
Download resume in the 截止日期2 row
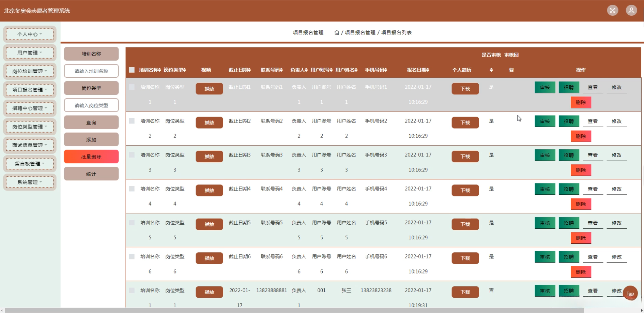coord(465,122)
